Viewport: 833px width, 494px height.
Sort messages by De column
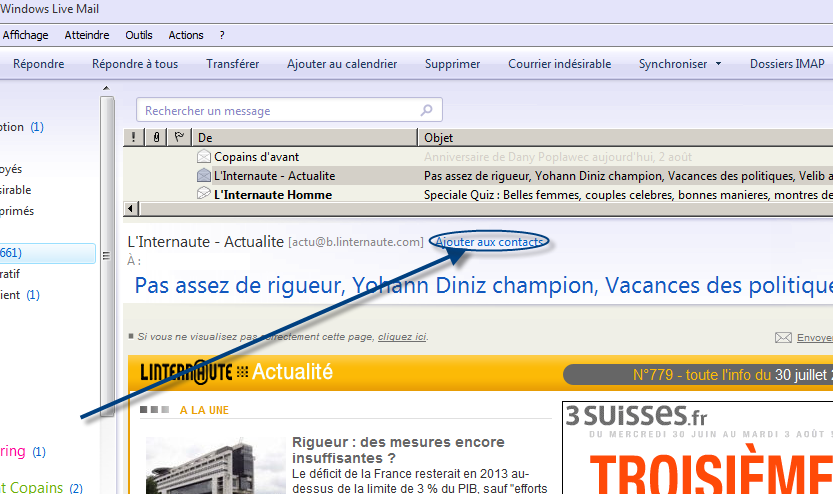tap(304, 138)
